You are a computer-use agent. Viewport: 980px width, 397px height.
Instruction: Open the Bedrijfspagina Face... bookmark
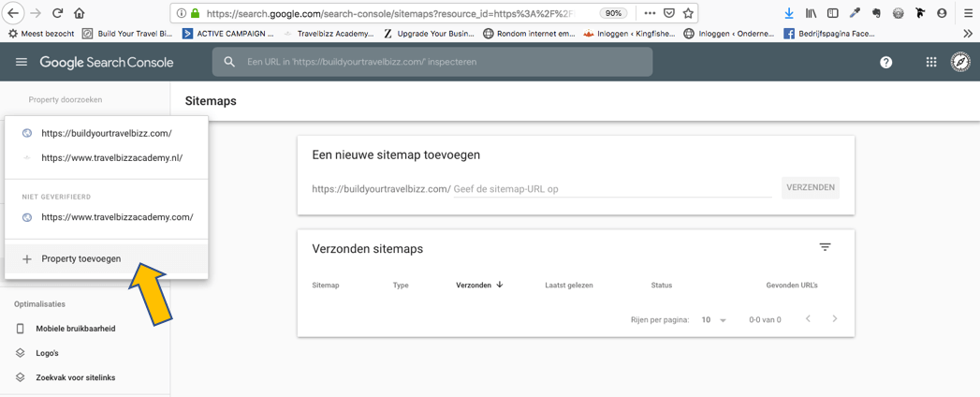830,33
